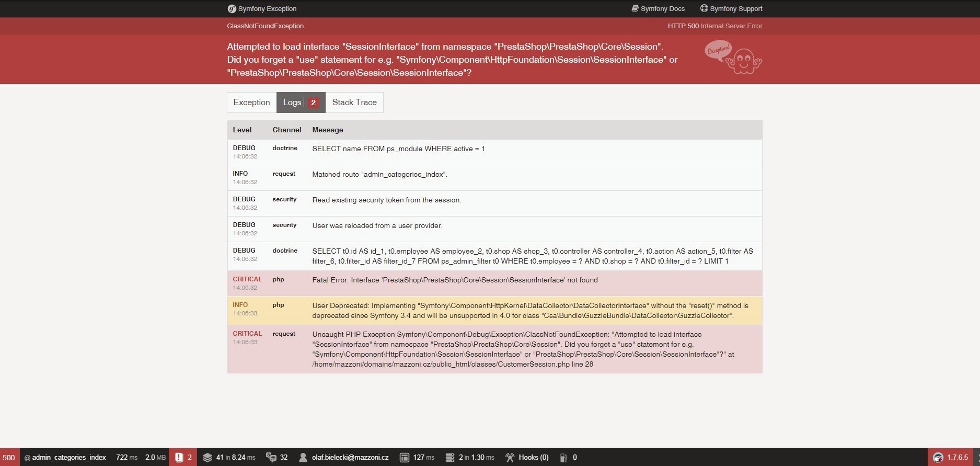The image size is (980, 466).
Task: Click the CRITICAL level of the request row
Action: 247,334
